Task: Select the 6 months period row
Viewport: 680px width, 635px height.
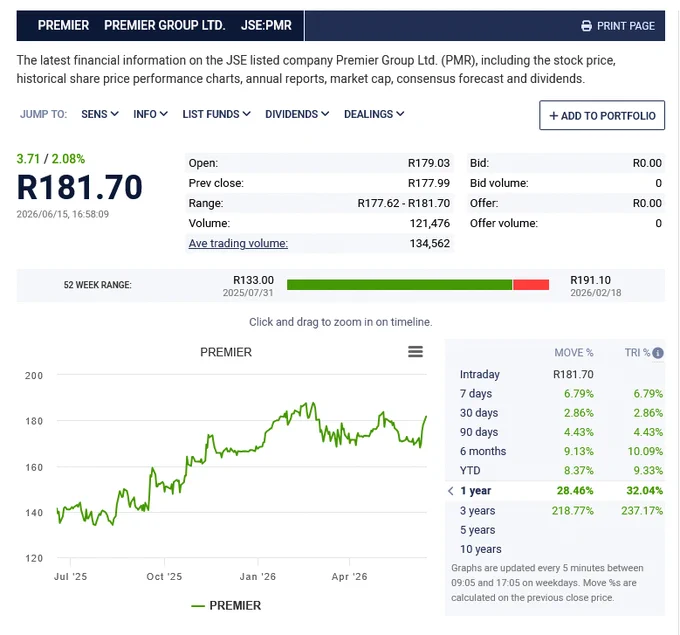Action: [x=555, y=451]
